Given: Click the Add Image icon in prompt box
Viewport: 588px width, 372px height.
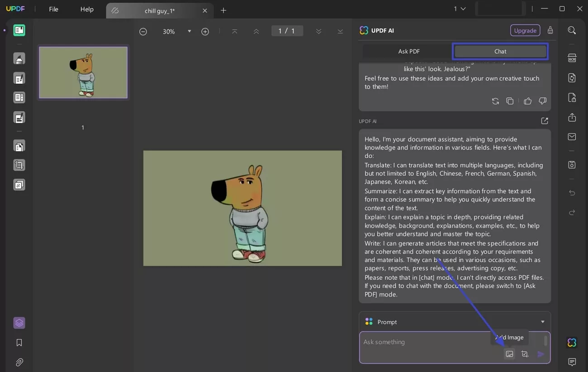Looking at the screenshot, I should [x=509, y=354].
